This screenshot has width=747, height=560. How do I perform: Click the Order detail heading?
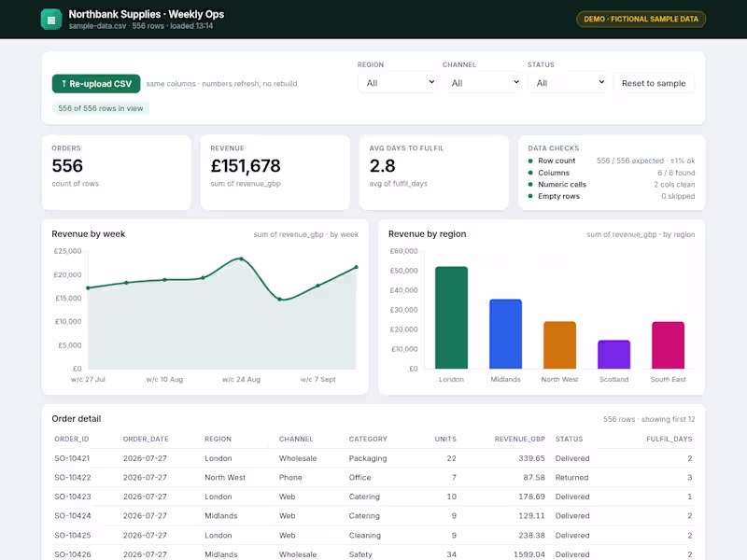pos(77,419)
